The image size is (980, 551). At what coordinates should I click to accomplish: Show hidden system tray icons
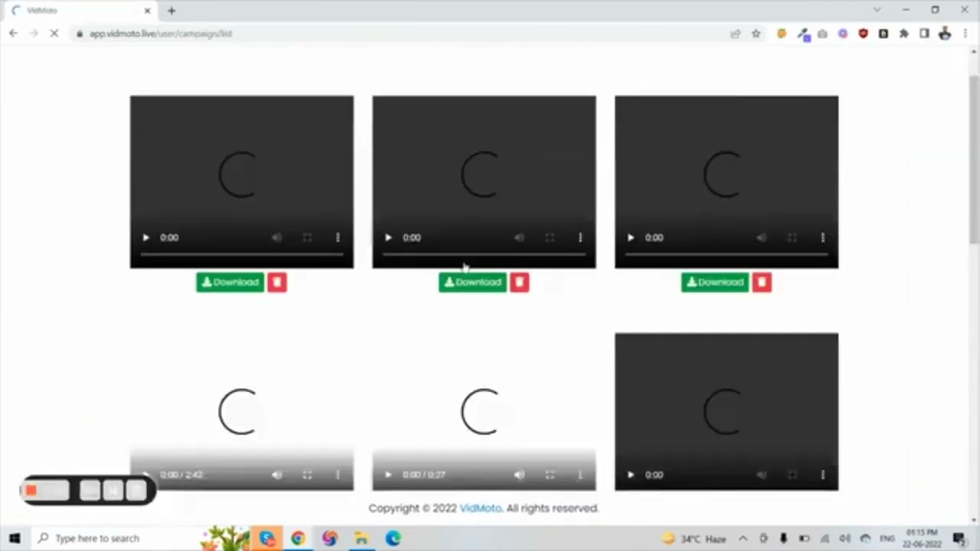click(x=743, y=538)
